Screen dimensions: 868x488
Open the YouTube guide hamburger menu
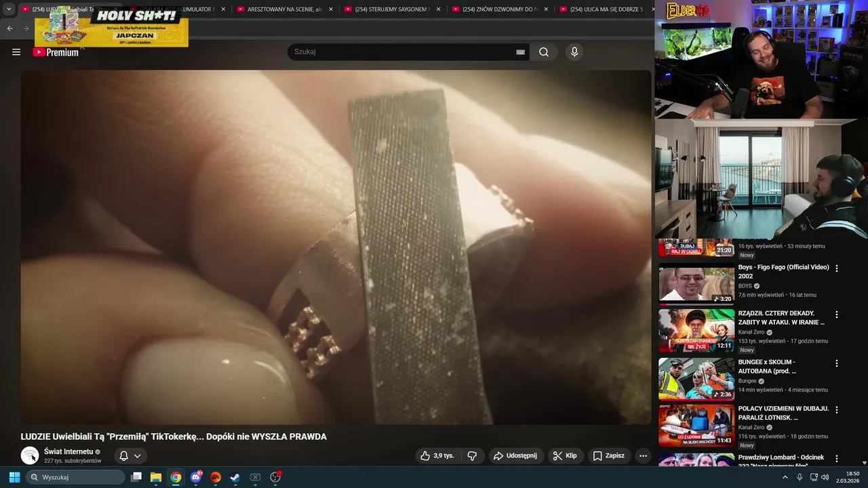(16, 52)
